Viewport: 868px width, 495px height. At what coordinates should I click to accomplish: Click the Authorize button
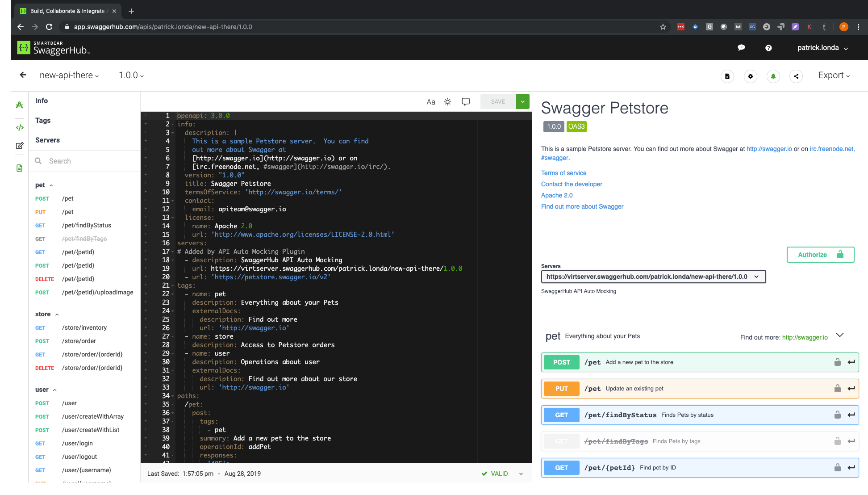click(x=820, y=254)
